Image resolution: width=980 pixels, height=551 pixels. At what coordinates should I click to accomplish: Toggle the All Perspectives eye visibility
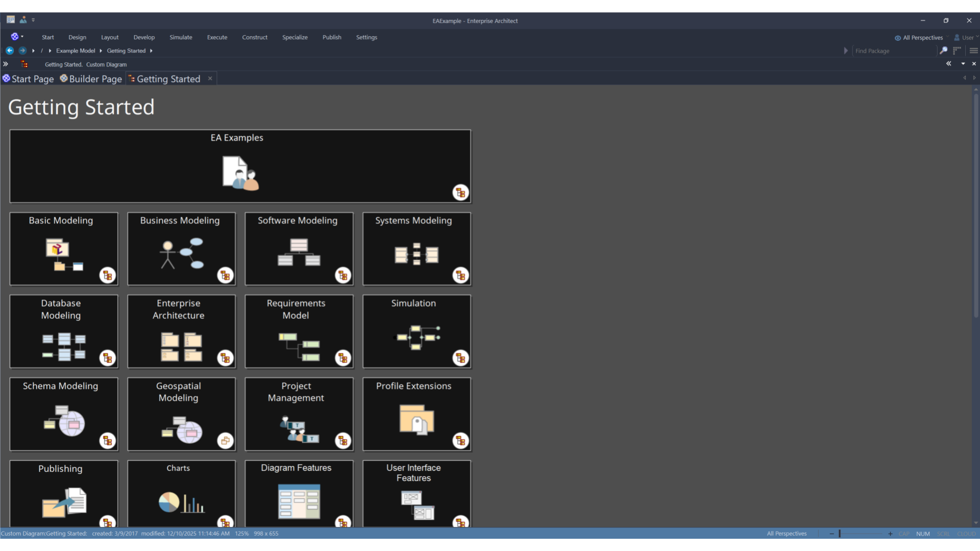[897, 37]
